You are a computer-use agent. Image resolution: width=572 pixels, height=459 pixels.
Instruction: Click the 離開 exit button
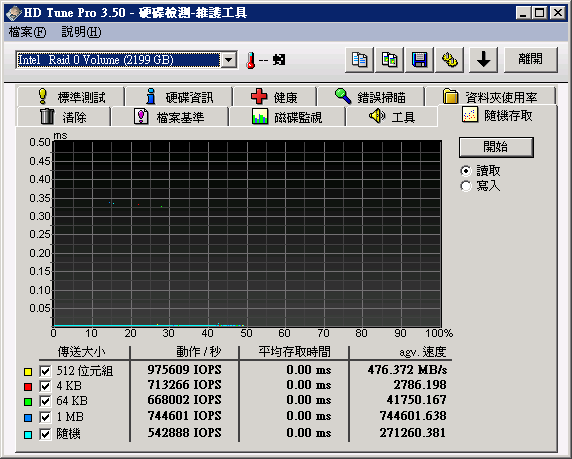(531, 59)
